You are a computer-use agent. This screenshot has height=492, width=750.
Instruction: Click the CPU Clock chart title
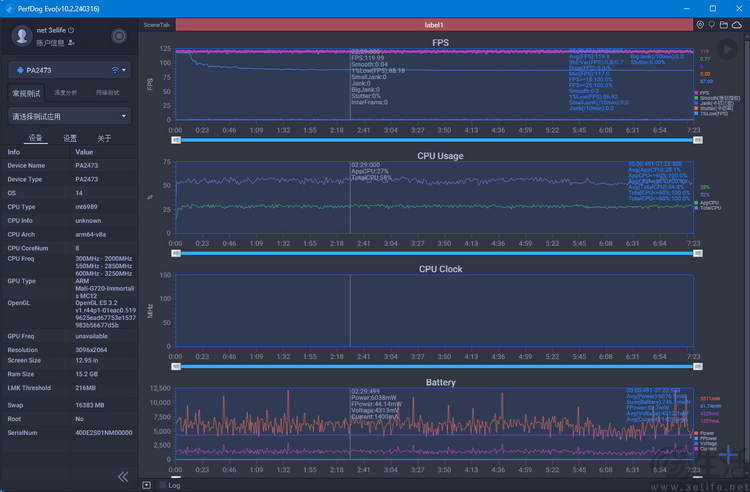tap(441, 269)
